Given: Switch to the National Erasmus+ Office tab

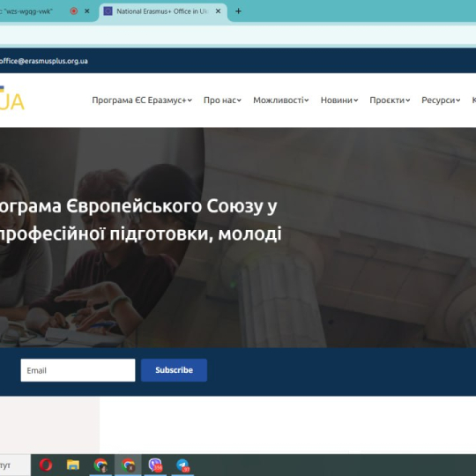Looking at the screenshot, I should pos(163,11).
